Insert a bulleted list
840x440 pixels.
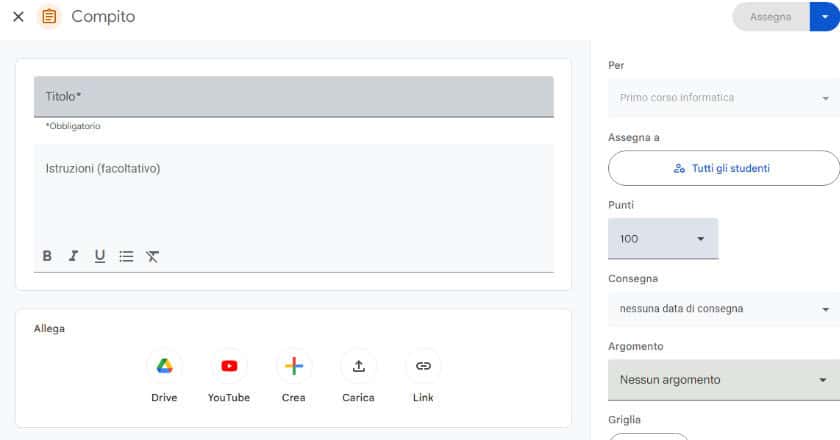point(126,256)
